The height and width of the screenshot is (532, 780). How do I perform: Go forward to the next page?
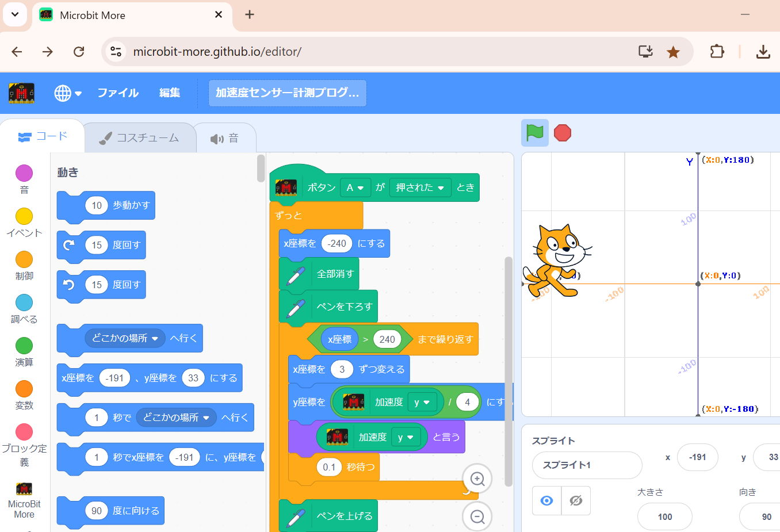pyautogui.click(x=48, y=52)
